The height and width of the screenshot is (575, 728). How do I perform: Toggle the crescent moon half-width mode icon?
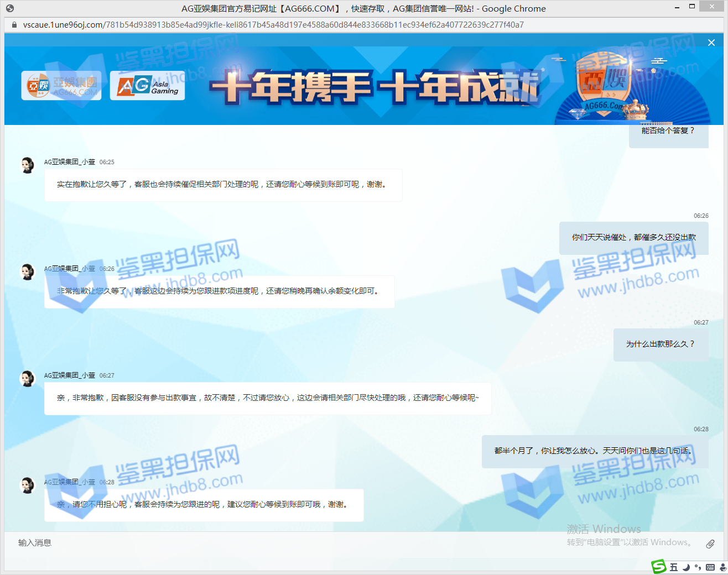coord(686,567)
